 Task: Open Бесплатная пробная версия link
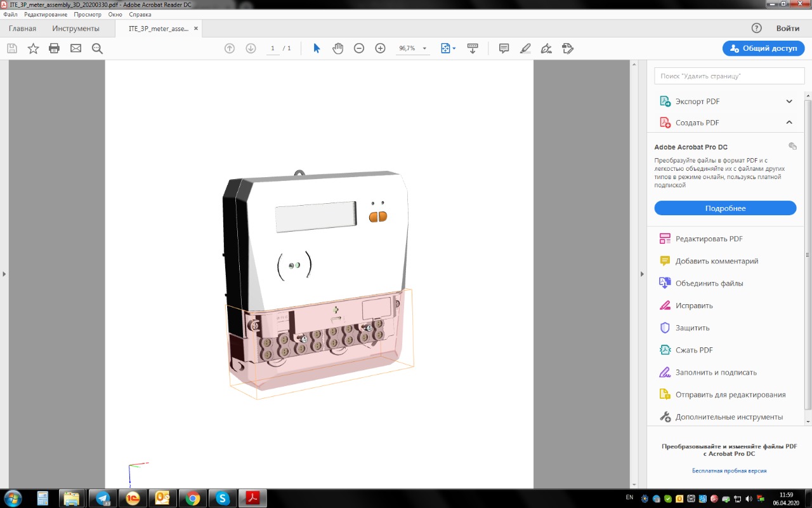(x=729, y=471)
